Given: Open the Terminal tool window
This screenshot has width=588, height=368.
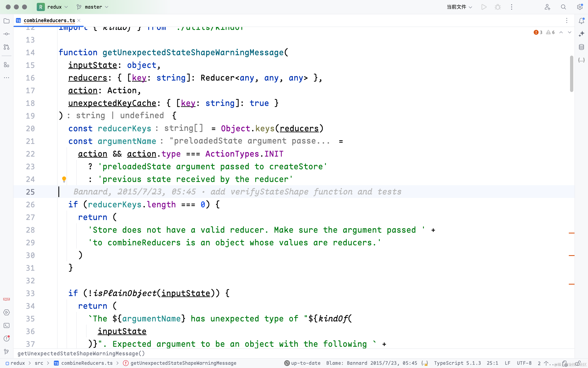Looking at the screenshot, I should click(x=7, y=325).
